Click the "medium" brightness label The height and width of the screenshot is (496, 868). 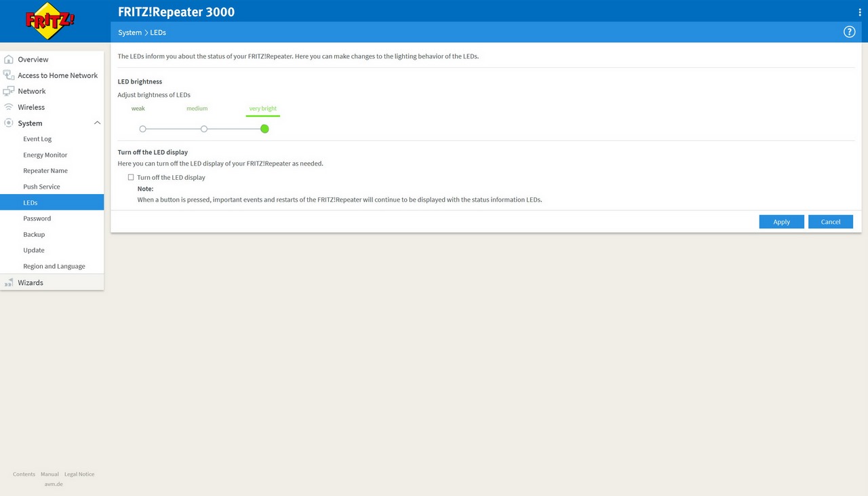[x=197, y=109]
